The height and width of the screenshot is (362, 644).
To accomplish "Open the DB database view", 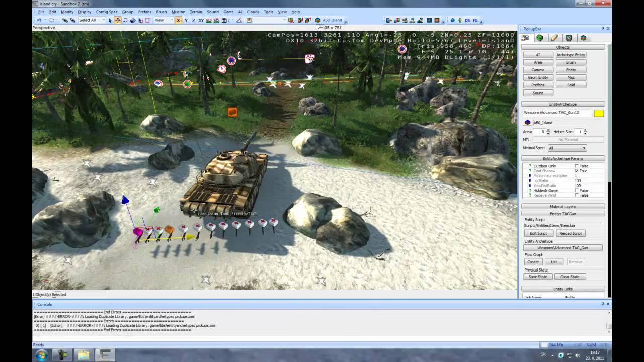I will (467, 20).
